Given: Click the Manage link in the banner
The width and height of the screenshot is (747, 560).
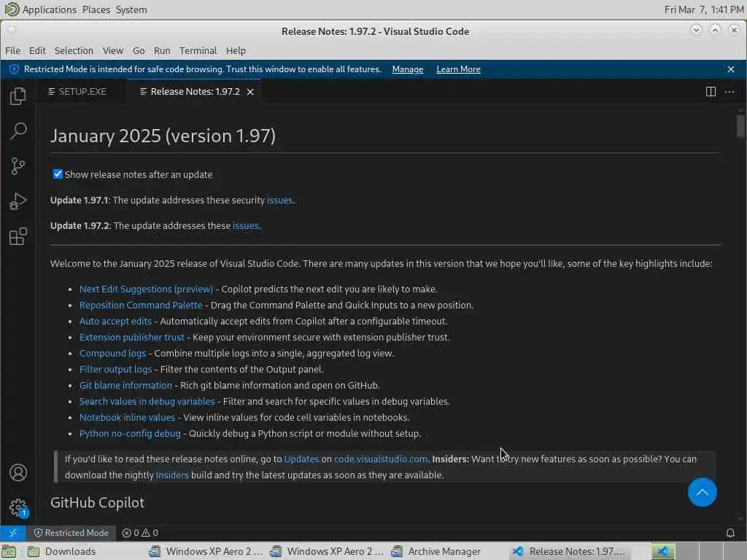Looking at the screenshot, I should pos(407,69).
